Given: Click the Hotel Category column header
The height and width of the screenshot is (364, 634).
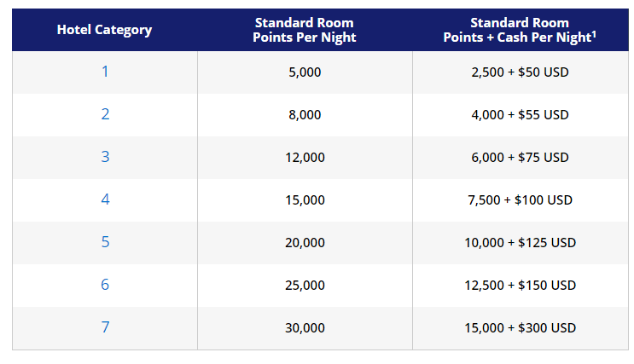Looking at the screenshot, I should [x=104, y=30].
